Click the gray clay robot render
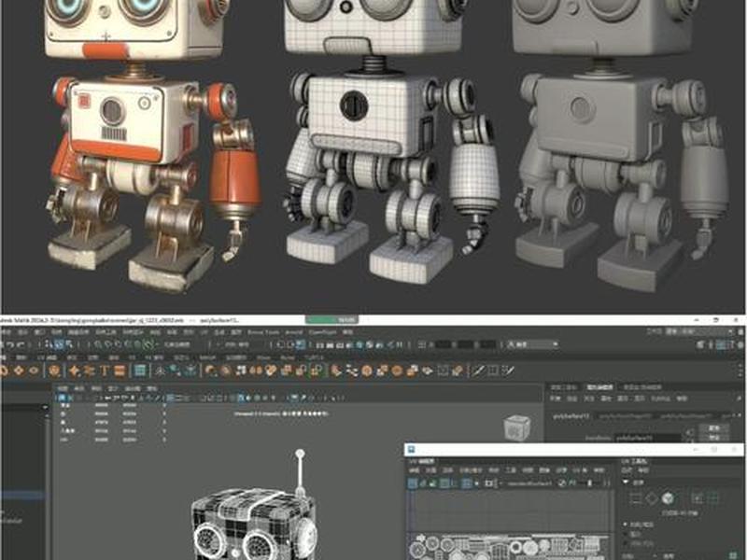This screenshot has height=560, width=747. (x=622, y=143)
